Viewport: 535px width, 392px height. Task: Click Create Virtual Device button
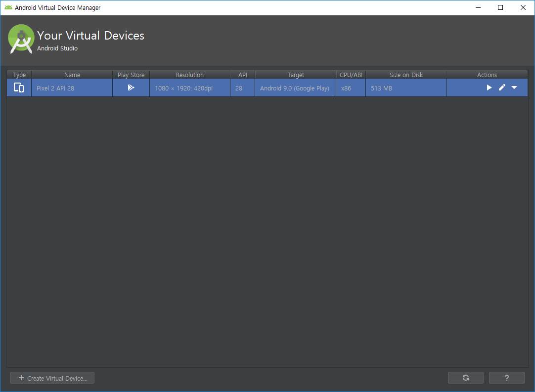(52, 378)
